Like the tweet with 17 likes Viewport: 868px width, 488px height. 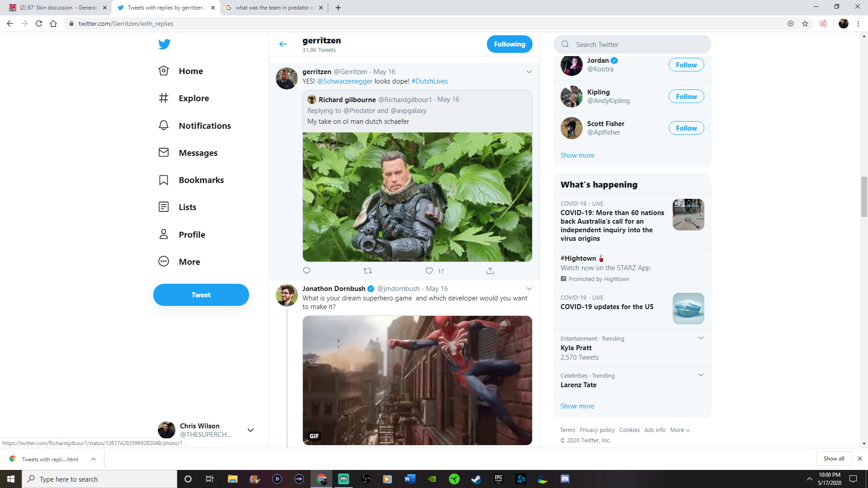[x=429, y=271]
